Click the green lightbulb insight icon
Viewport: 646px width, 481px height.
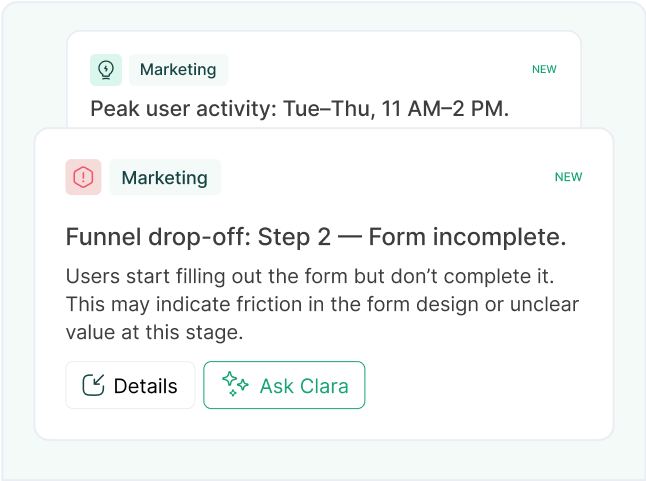[106, 70]
